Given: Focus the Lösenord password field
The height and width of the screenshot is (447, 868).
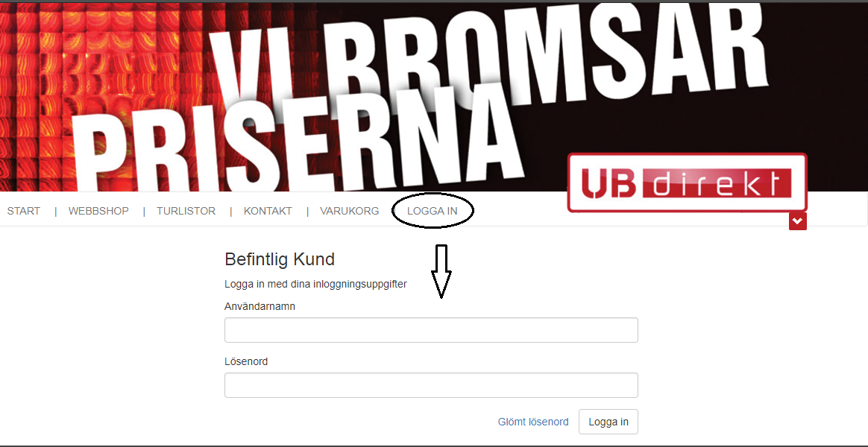Looking at the screenshot, I should 431,385.
